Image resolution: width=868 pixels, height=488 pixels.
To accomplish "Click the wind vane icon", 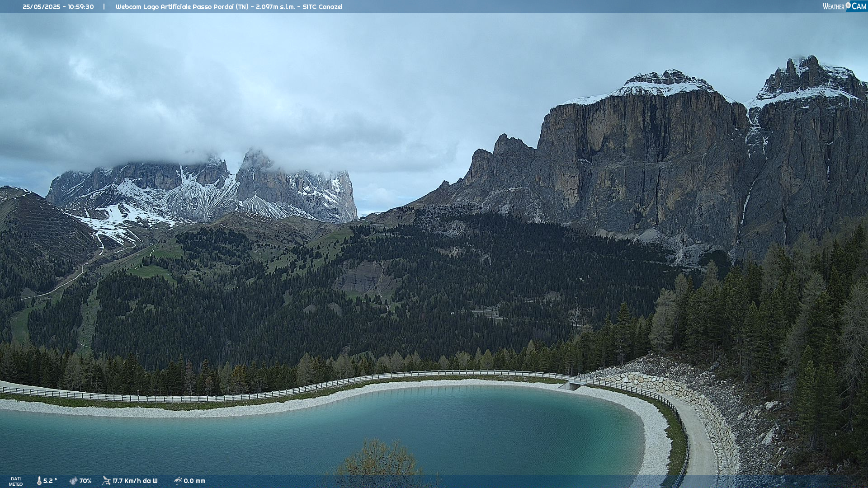I will point(107,481).
